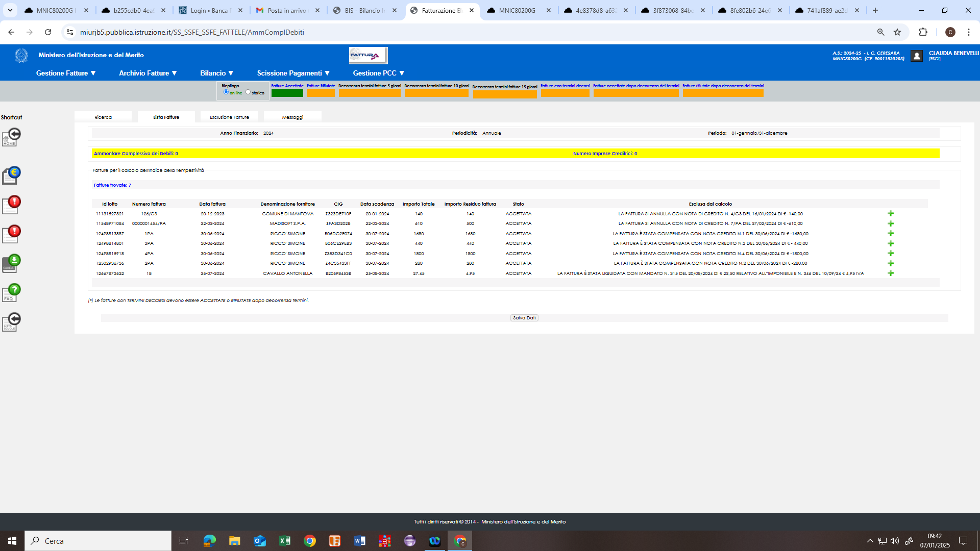This screenshot has height=551, width=980.
Task: Click the Salva Dati button
Action: tap(524, 318)
